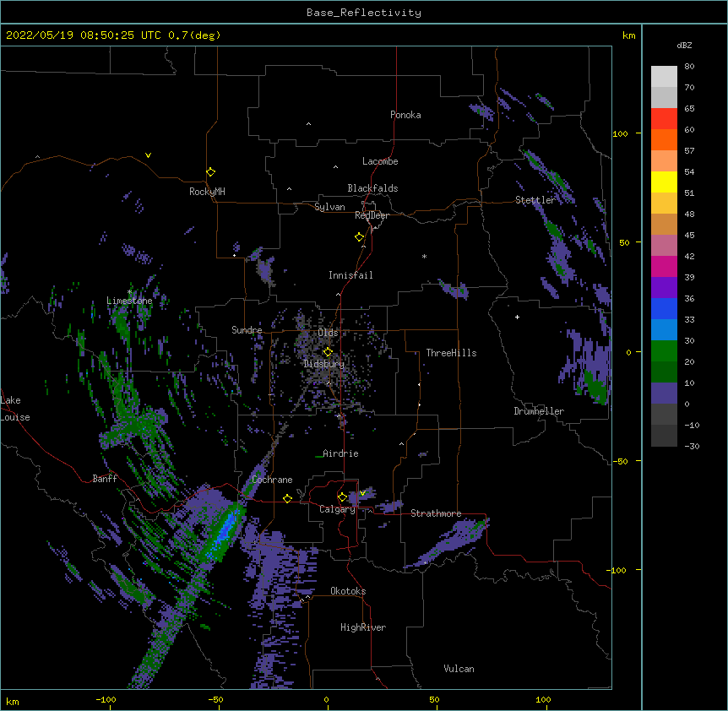728x711 pixels.
Task: Click the Strathmore label
Action: tap(436, 513)
